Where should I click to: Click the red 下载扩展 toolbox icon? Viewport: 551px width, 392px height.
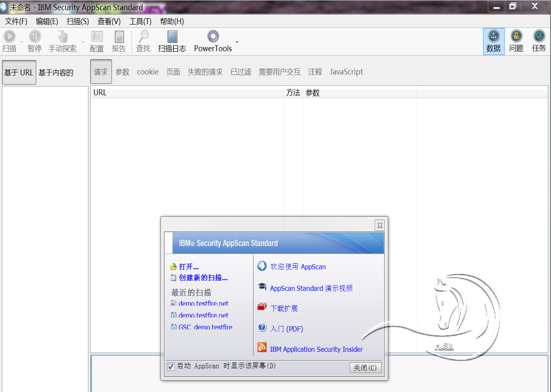[262, 306]
